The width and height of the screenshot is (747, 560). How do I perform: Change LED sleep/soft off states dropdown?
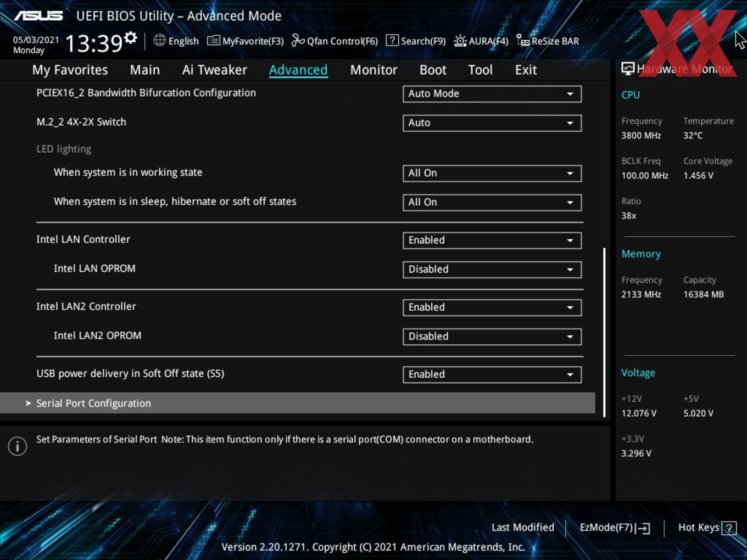click(492, 202)
